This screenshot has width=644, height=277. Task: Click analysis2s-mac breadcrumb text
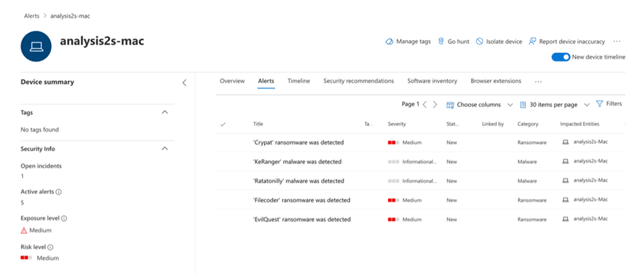[x=70, y=16]
